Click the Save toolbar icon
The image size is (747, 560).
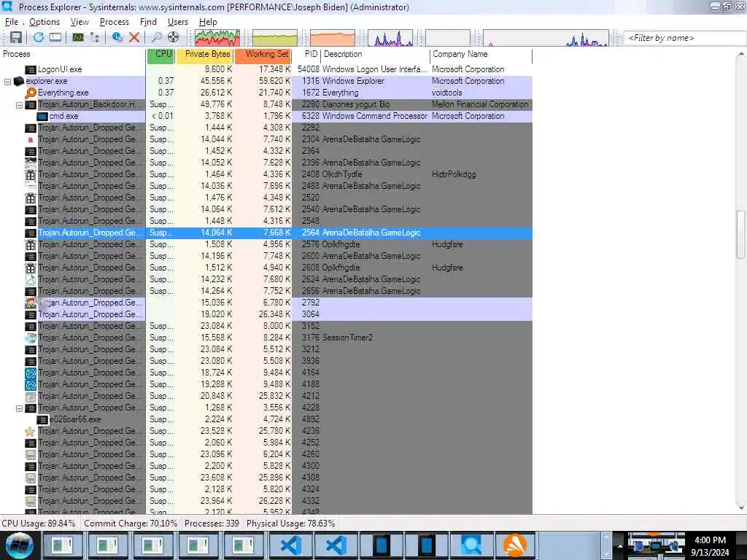[x=16, y=37]
